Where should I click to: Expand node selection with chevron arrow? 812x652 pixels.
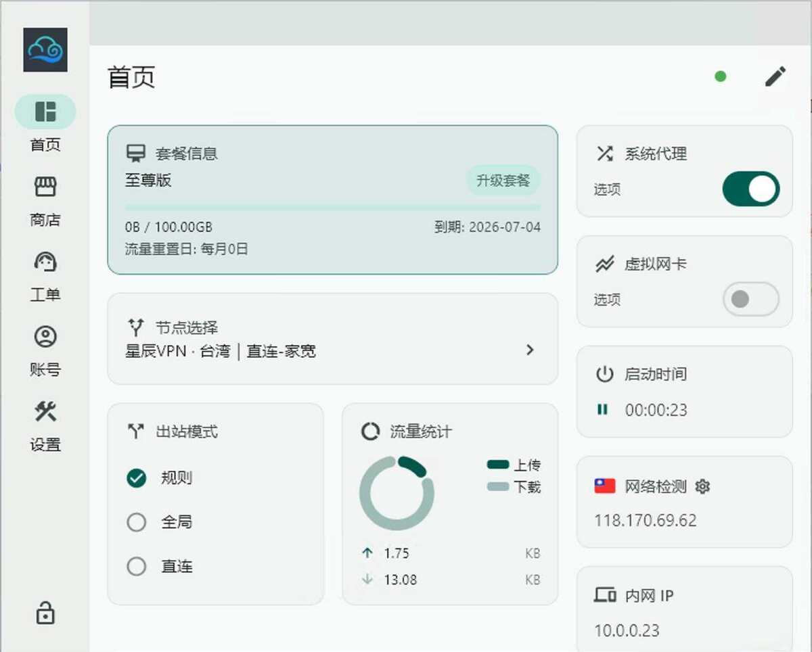[x=530, y=350]
